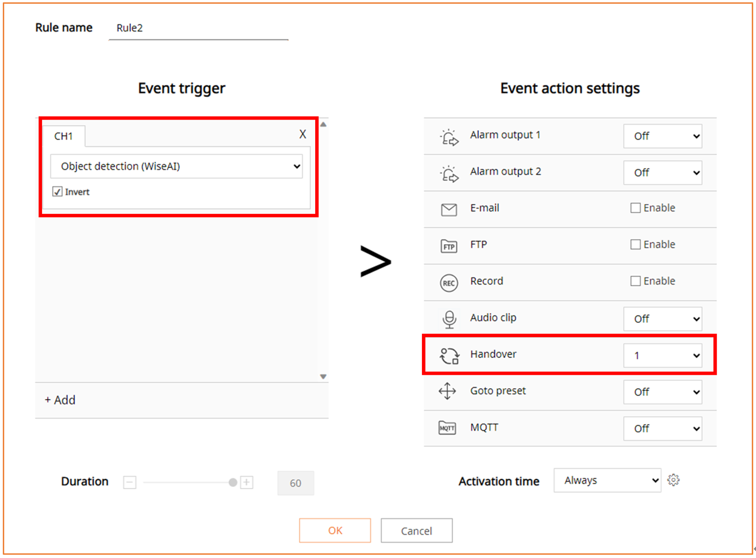The width and height of the screenshot is (756, 558).
Task: Enable the Record action checkbox
Action: click(635, 281)
